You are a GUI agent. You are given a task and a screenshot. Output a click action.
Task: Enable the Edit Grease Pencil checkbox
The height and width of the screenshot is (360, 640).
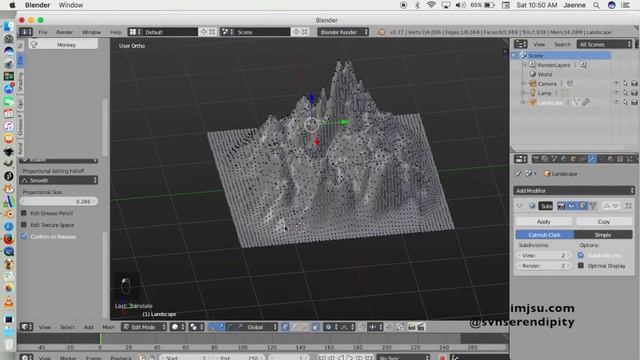coord(24,213)
